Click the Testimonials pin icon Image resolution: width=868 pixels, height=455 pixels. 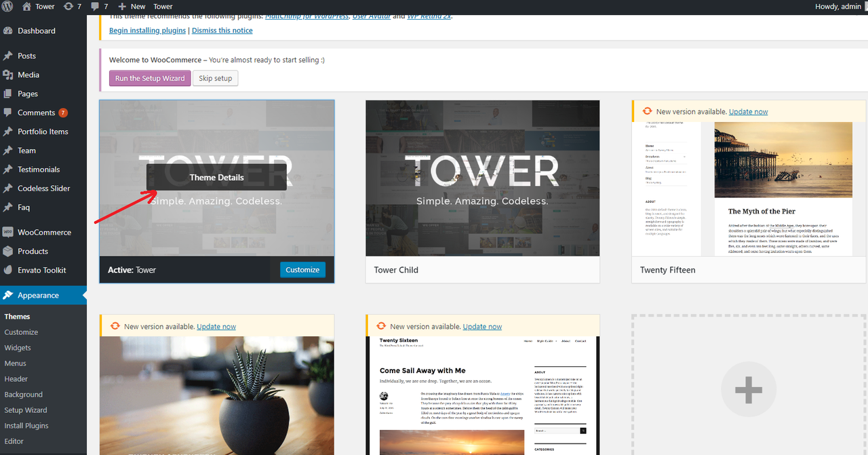pos(8,170)
